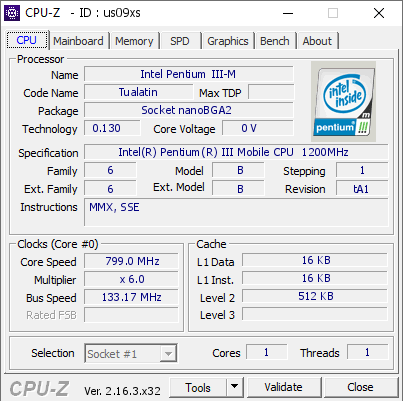Screen dimensions: 403x401
Task: Click the Stepping value 1
Action: pyautogui.click(x=362, y=170)
